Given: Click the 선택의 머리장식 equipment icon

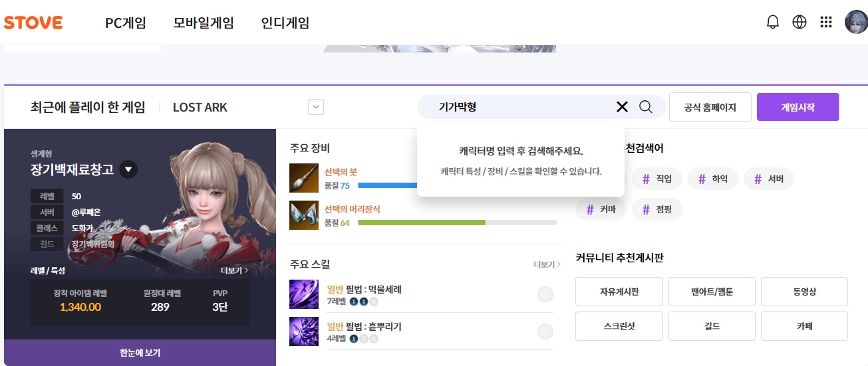Looking at the screenshot, I should tap(304, 215).
